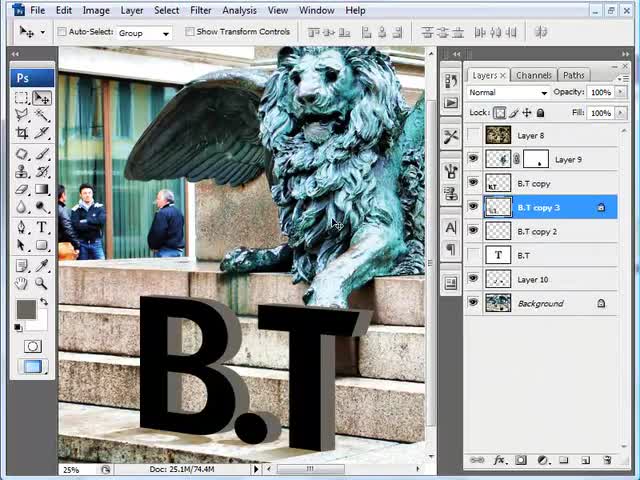Open the Layer menu
The height and width of the screenshot is (480, 640).
click(131, 10)
